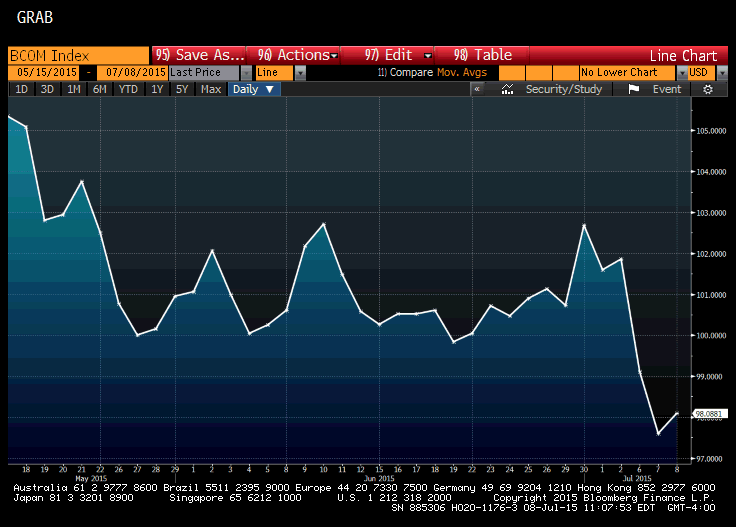Select the 1D time range
Screen dimensions: 736x527
(21, 89)
